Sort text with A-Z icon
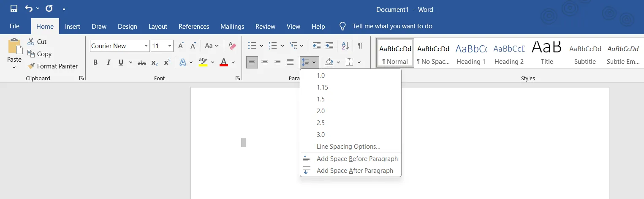The width and height of the screenshot is (644, 199). tap(345, 46)
